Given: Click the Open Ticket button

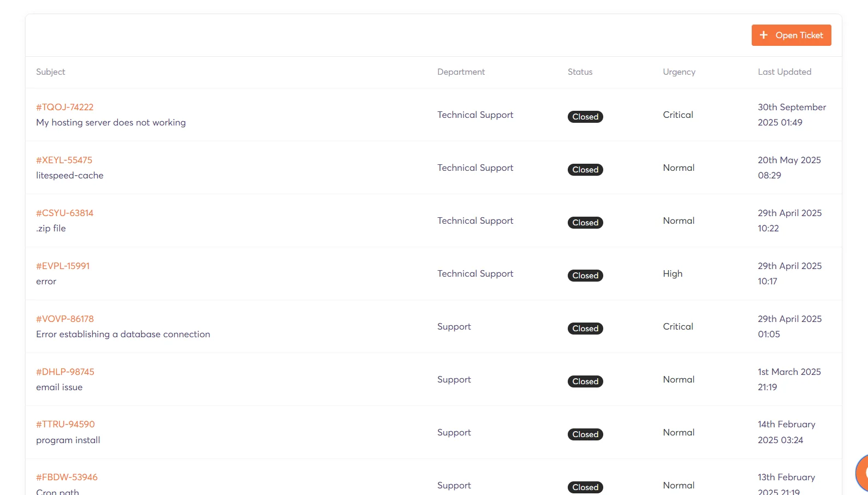Looking at the screenshot, I should click(x=791, y=35).
